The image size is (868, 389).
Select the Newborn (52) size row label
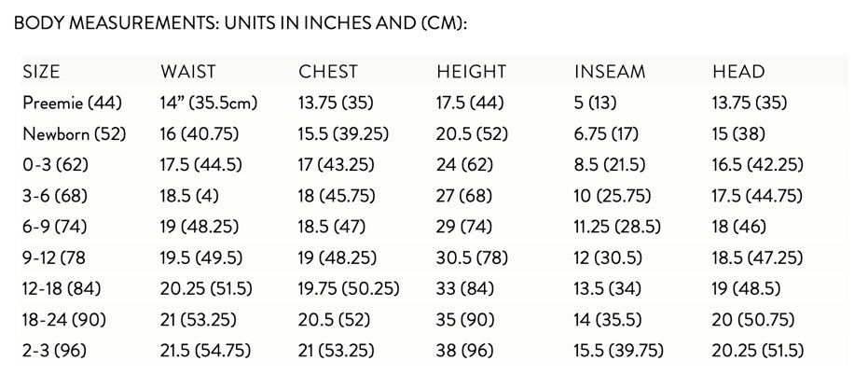click(75, 133)
